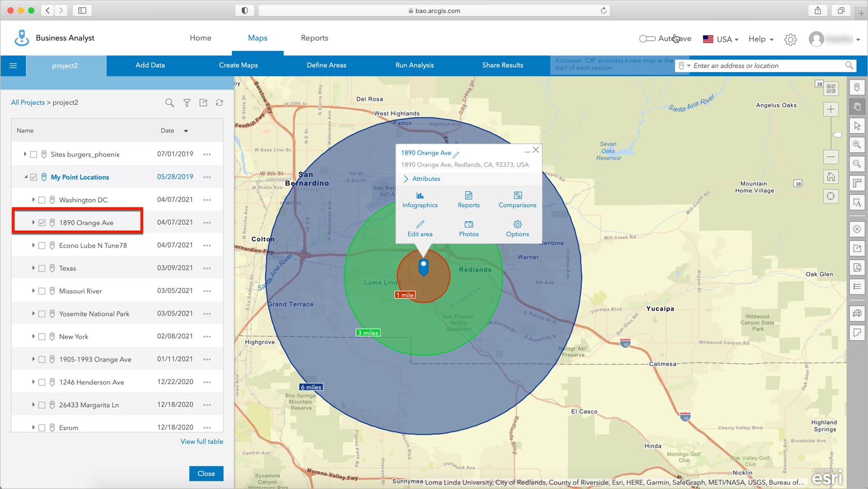The width and height of the screenshot is (868, 489).
Task: Check the Washington DC checkbox
Action: 42,199
